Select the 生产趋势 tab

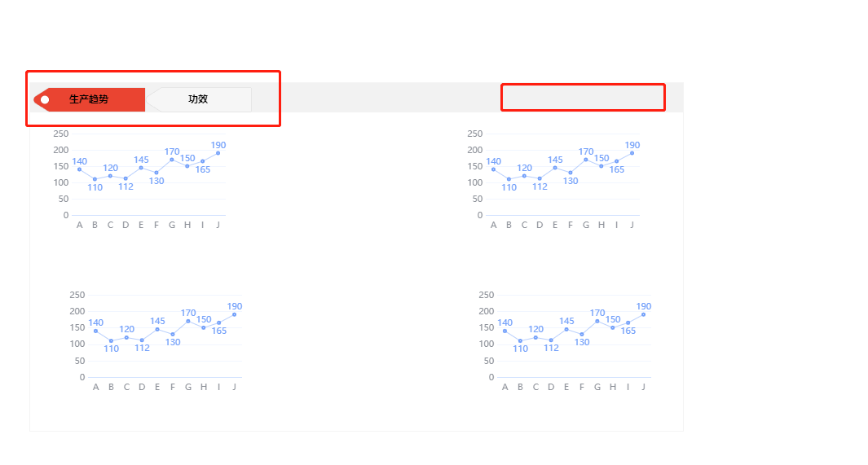pos(89,99)
